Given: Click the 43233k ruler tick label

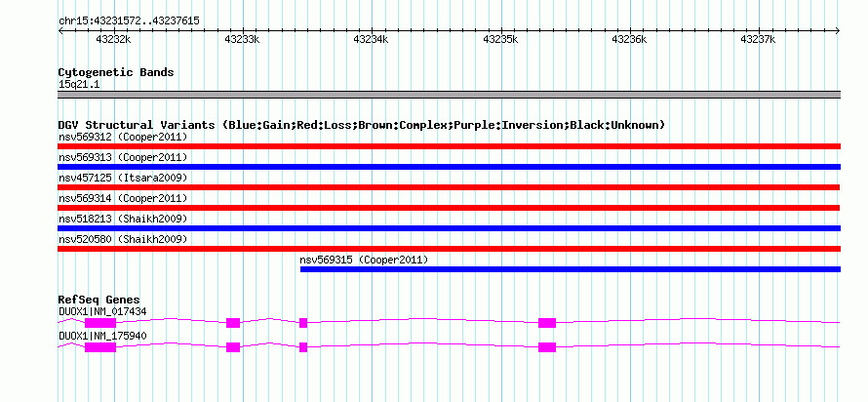Looking at the screenshot, I should point(242,39).
